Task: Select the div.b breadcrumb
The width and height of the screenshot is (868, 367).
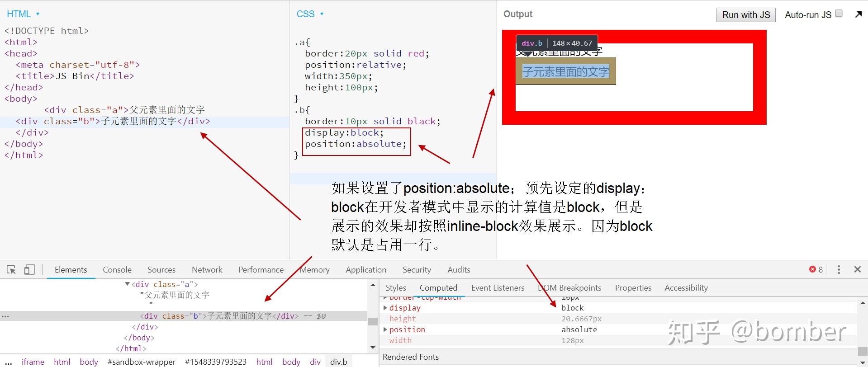Action: [339, 362]
